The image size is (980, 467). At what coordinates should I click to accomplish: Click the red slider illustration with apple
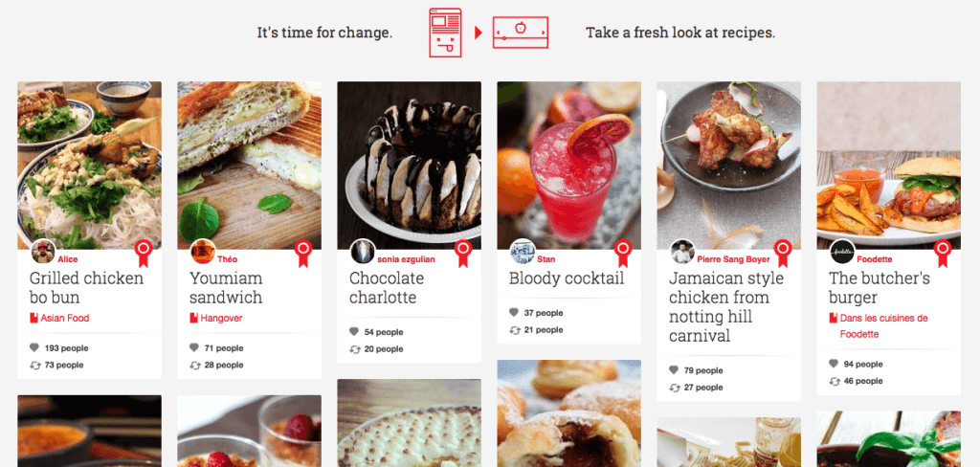520,33
